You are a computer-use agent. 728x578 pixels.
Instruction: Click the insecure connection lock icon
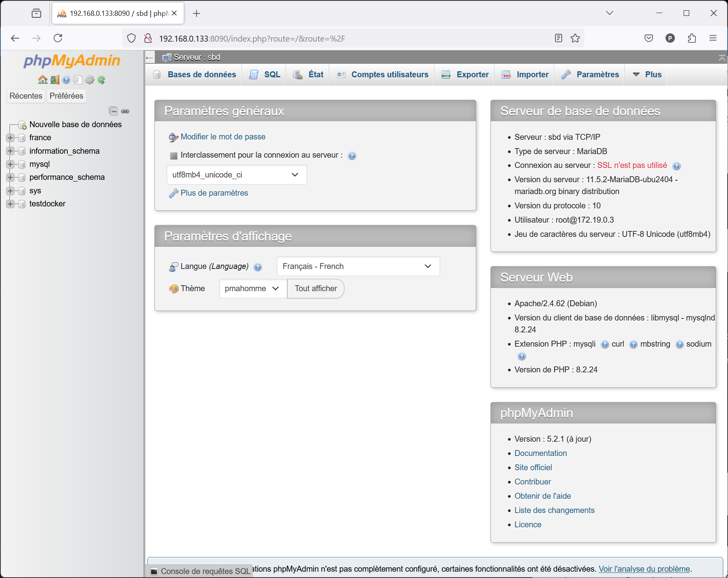click(x=148, y=38)
